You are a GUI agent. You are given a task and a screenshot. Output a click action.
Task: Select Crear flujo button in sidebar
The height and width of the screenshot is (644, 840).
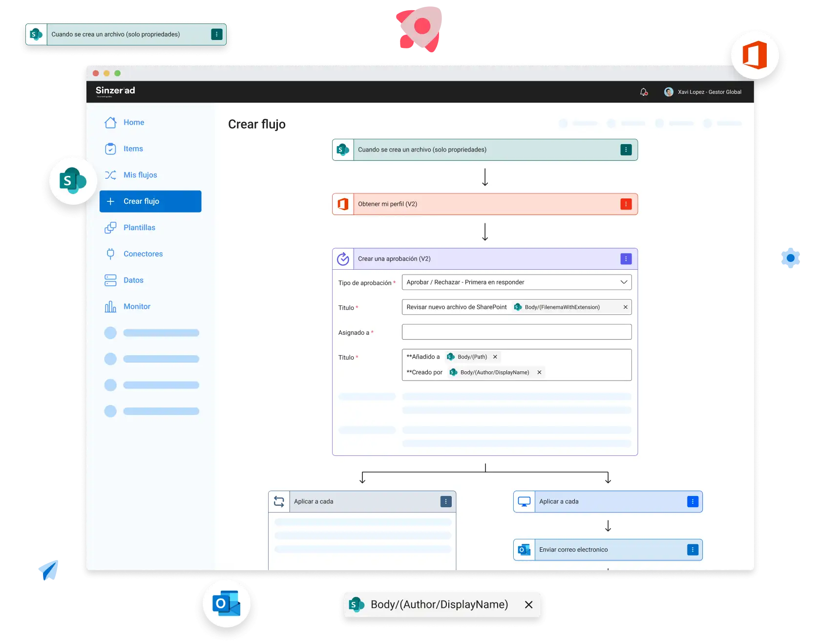pos(150,201)
